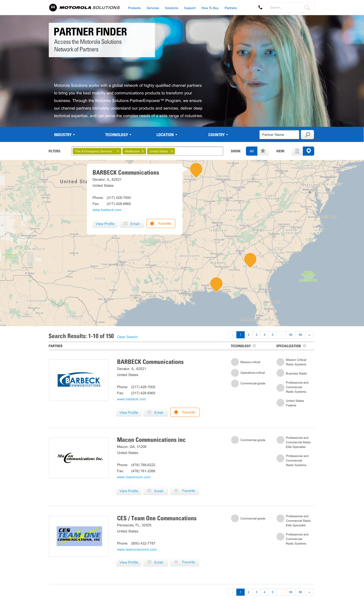
Task: Click the map pin near Springfield, Illinois
Action: 196,170
